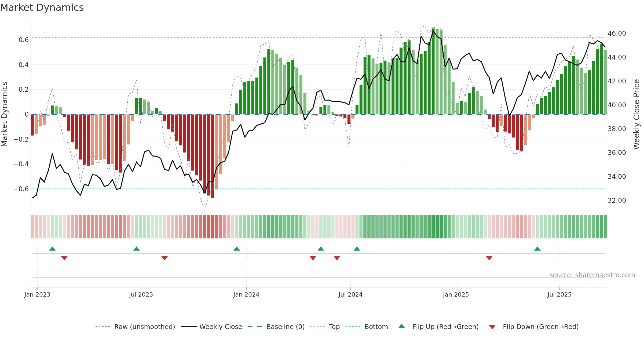Viewport: 644px width, 362px height.
Task: Click the Jul 2023 x-axis label
Action: [x=141, y=294]
